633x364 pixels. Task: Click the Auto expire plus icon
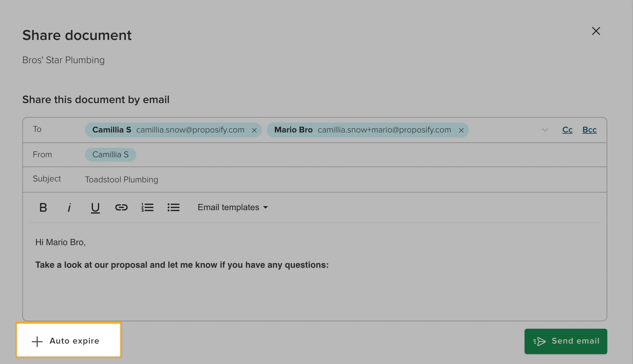(x=37, y=341)
